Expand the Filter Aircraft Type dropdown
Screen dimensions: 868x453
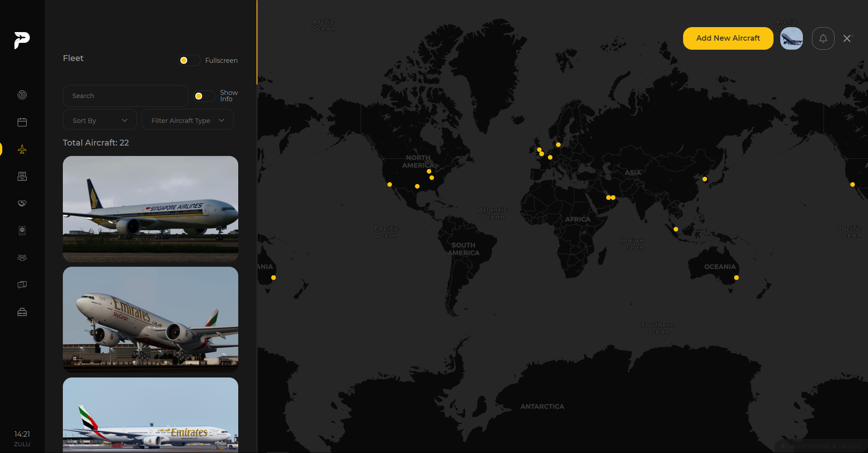pos(188,120)
